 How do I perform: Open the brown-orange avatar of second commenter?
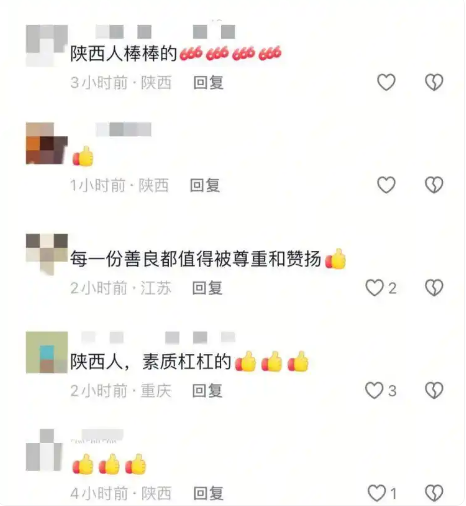[x=47, y=143]
